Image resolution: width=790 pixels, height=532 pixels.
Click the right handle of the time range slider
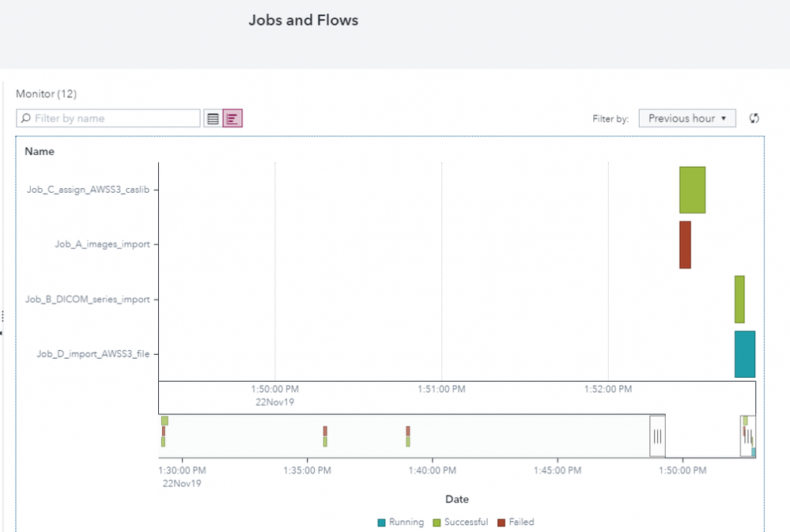pos(747,436)
